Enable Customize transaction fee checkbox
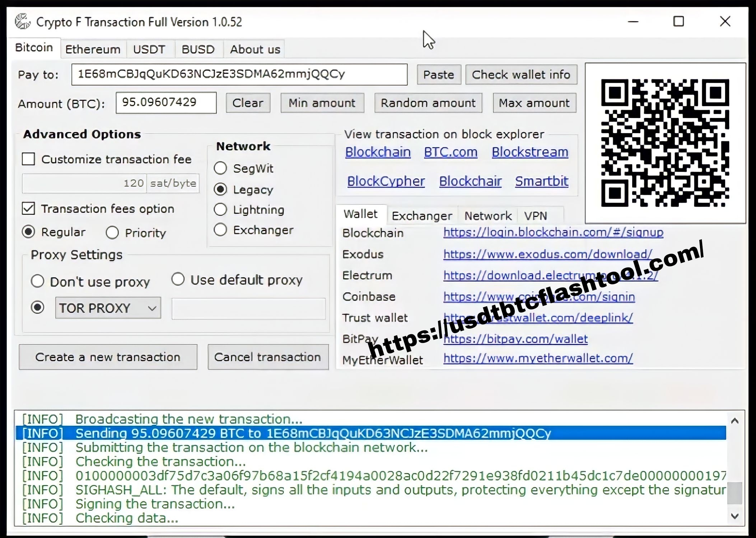The height and width of the screenshot is (538, 756). [29, 159]
